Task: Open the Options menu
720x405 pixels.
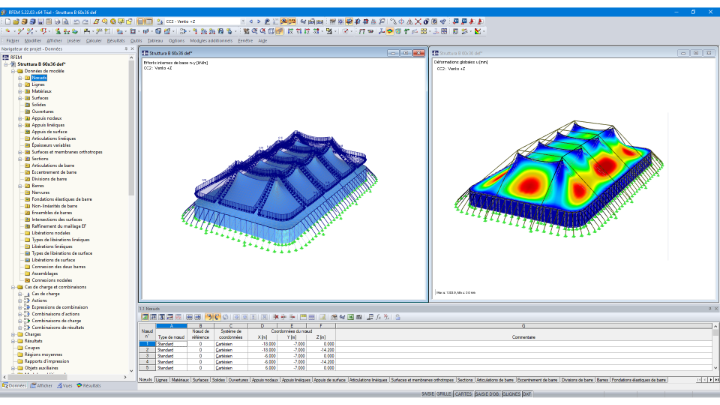Action: [176, 41]
